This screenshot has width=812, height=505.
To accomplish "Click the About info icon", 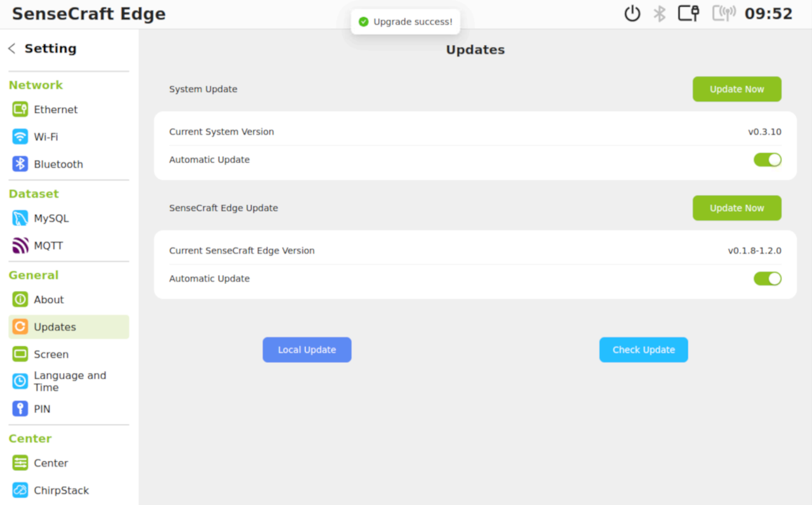I will pyautogui.click(x=20, y=299).
